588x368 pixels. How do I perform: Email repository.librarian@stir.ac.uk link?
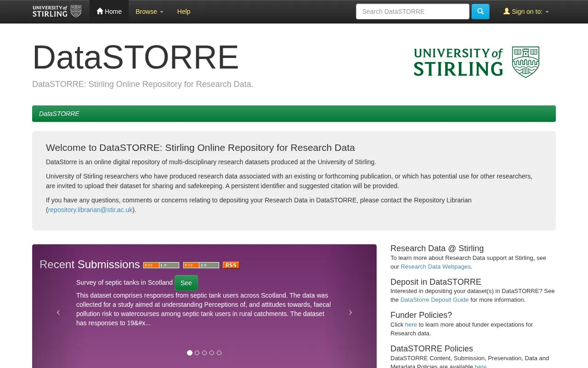pos(90,210)
